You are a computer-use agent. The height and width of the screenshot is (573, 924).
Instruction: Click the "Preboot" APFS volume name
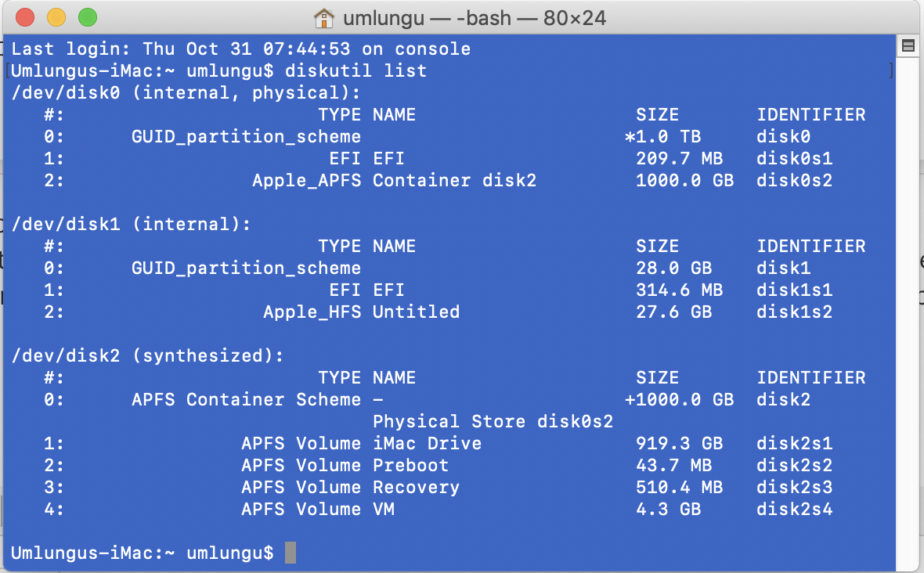click(x=410, y=466)
